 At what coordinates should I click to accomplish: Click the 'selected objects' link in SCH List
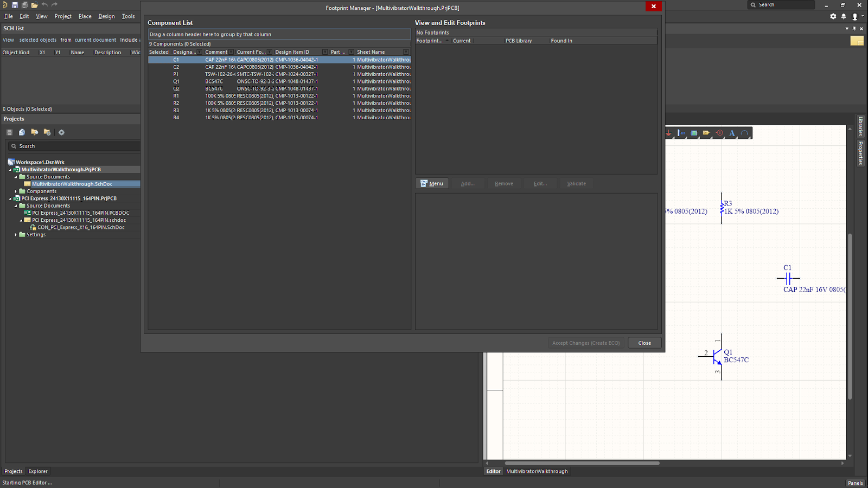pyautogui.click(x=38, y=40)
